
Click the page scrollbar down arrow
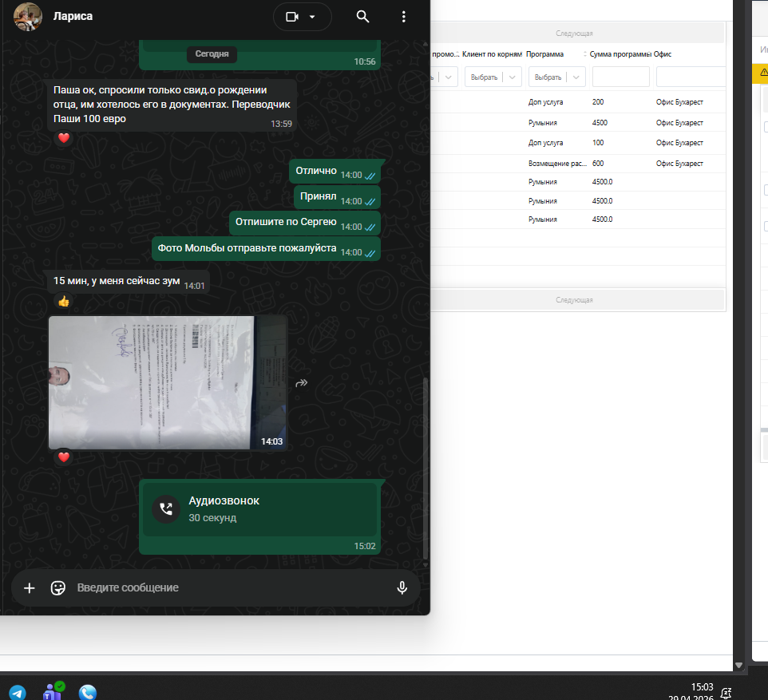738,665
